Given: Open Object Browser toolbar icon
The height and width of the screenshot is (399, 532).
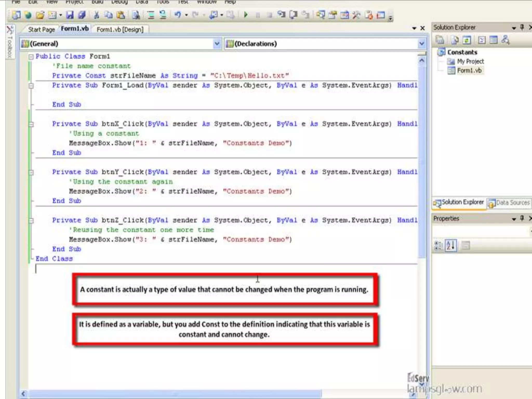Looking at the screenshot, I should click(x=345, y=15).
